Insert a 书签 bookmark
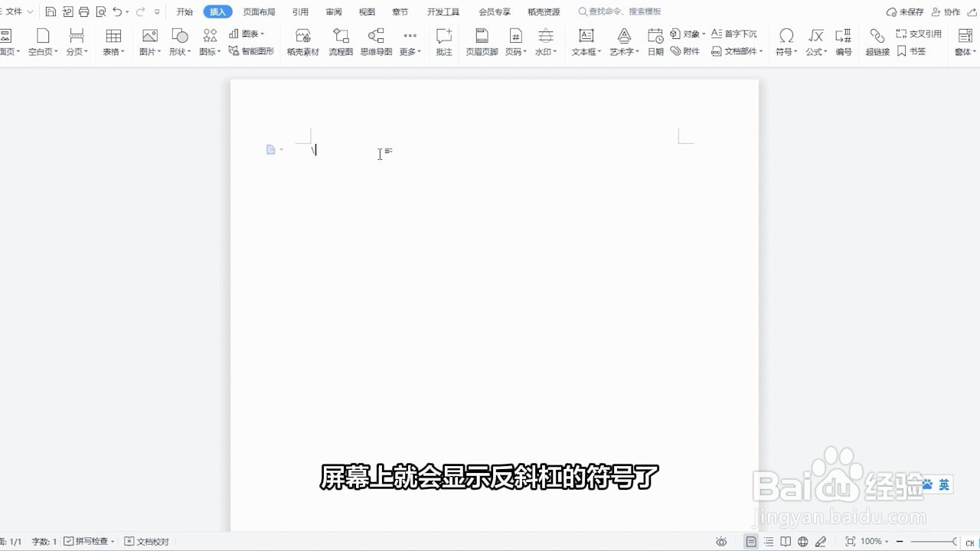Viewport: 980px width, 551px height. (911, 51)
